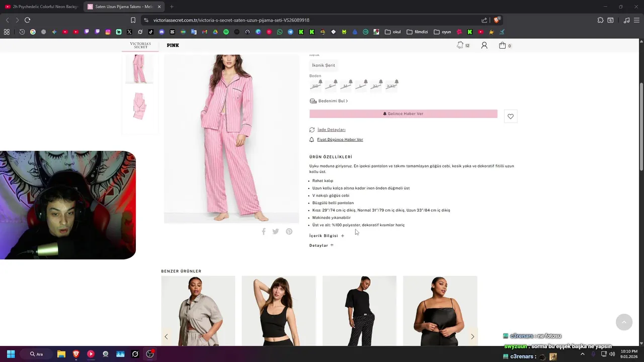Select the front view pajama thumbnail
The width and height of the screenshot is (644, 362).
[139, 69]
